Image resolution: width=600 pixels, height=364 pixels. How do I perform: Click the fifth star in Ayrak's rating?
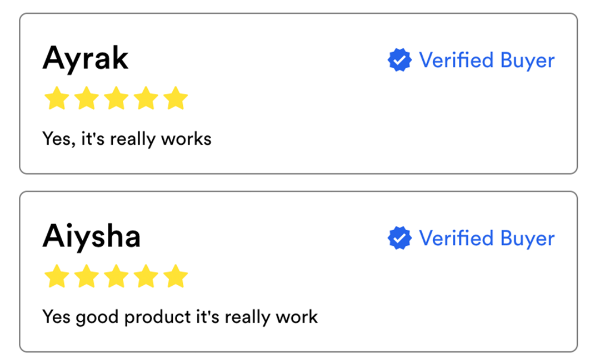click(176, 98)
